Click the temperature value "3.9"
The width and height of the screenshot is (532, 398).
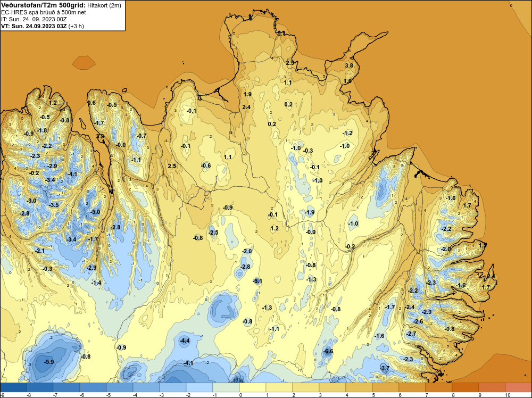100,136
